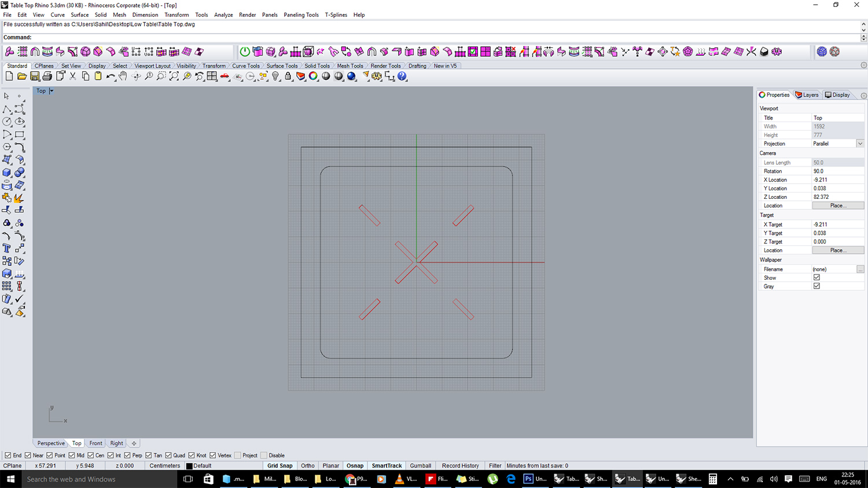
Task: Click the target Location Place button
Action: point(838,250)
